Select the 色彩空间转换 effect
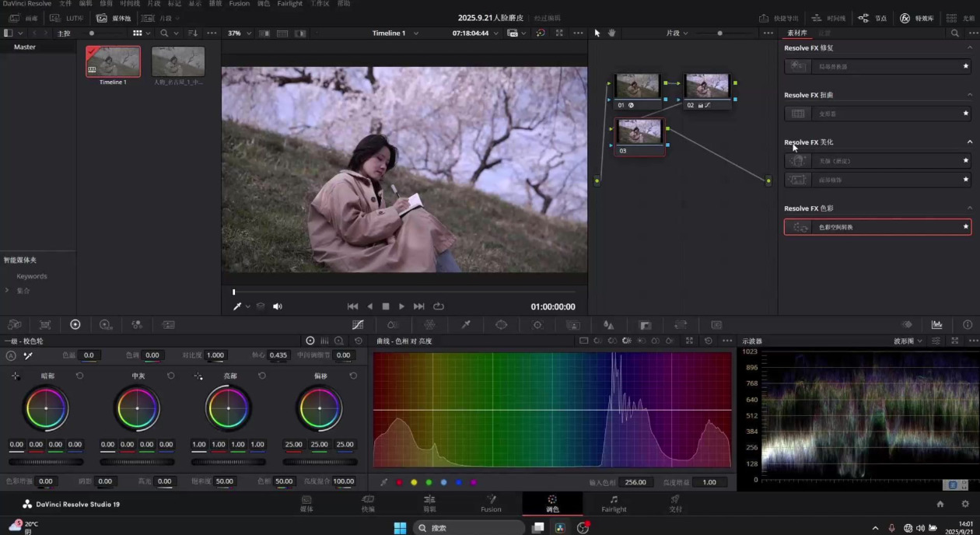The width and height of the screenshot is (980, 535). click(x=877, y=227)
